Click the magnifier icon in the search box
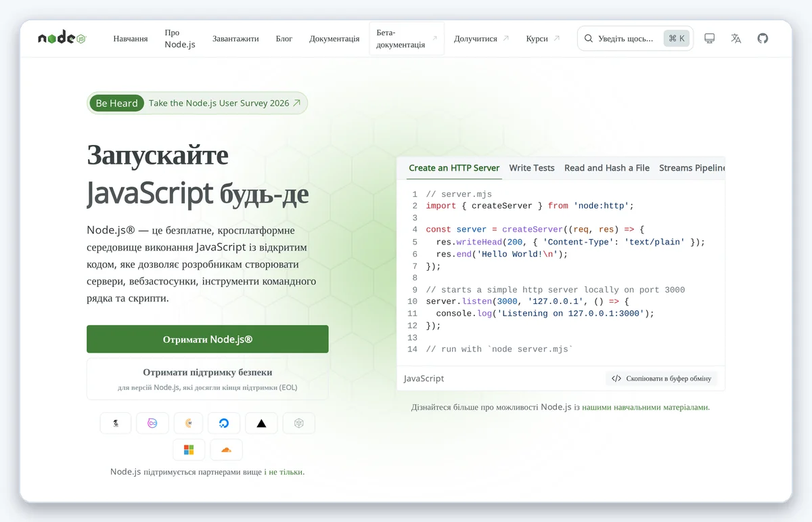 589,39
